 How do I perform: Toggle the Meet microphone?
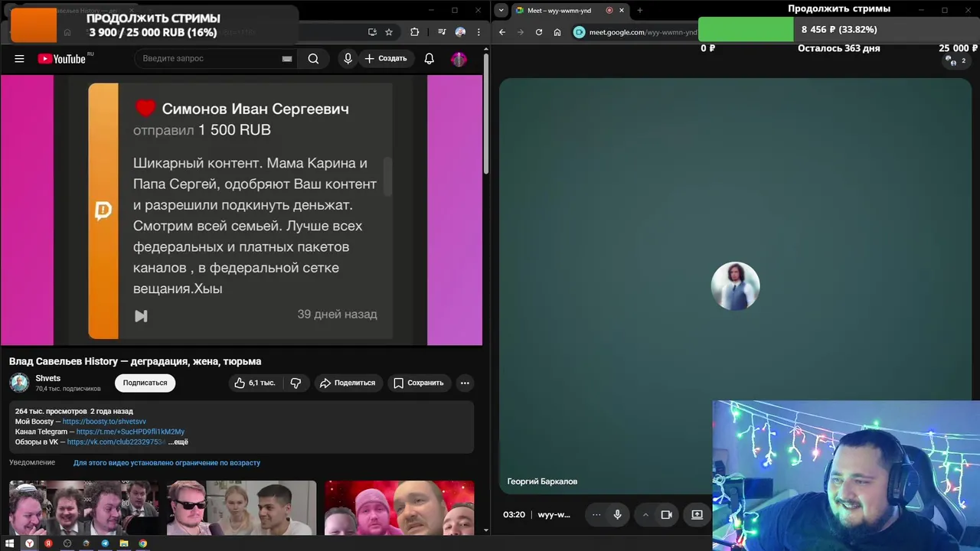coord(617,515)
